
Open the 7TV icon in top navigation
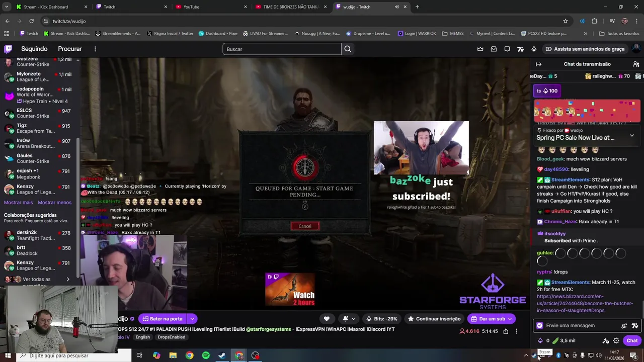[520, 49]
